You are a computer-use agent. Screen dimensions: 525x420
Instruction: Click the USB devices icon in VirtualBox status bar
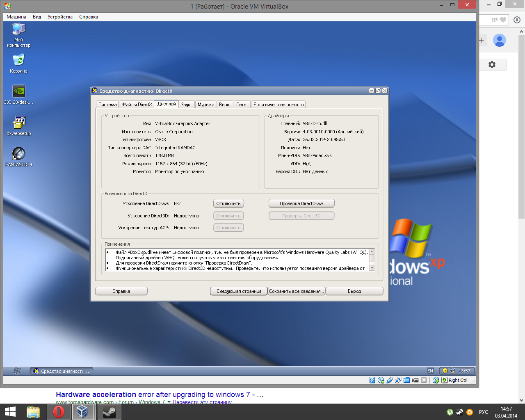[x=390, y=380]
